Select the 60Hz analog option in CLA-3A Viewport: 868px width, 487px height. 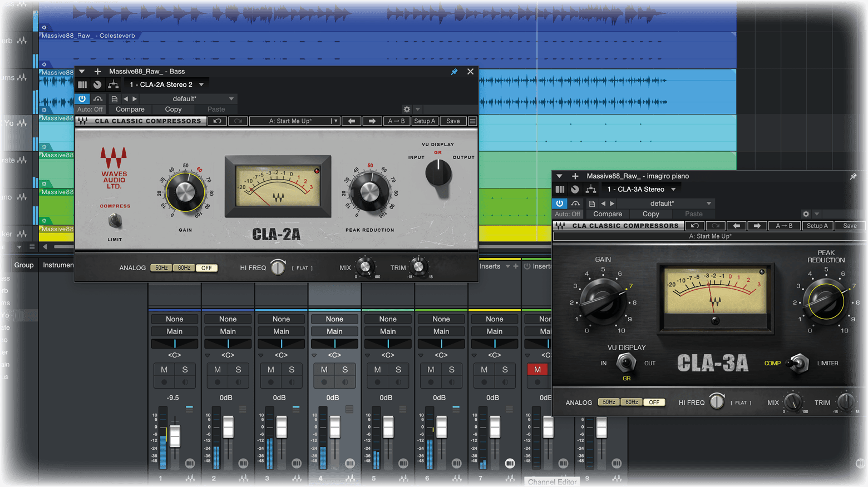click(x=632, y=402)
